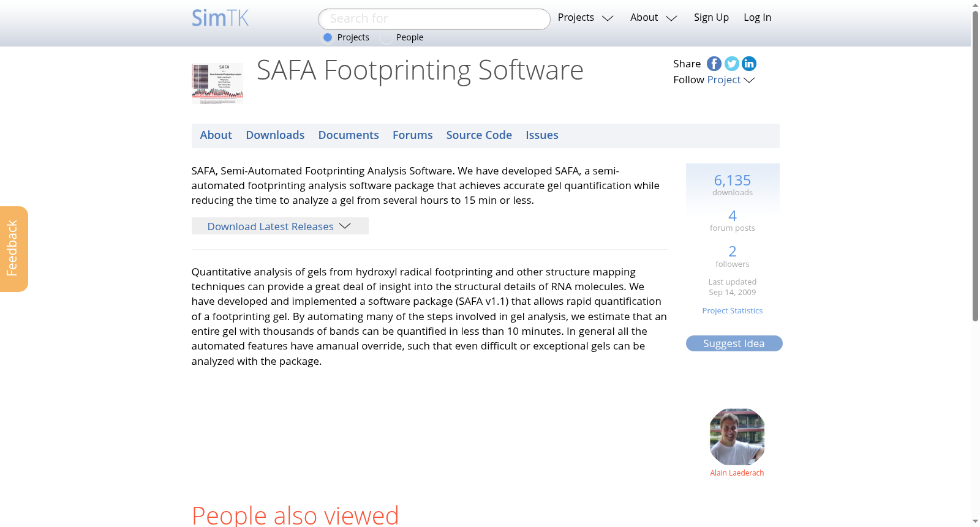
Task: Open the Forums tab
Action: pyautogui.click(x=413, y=135)
